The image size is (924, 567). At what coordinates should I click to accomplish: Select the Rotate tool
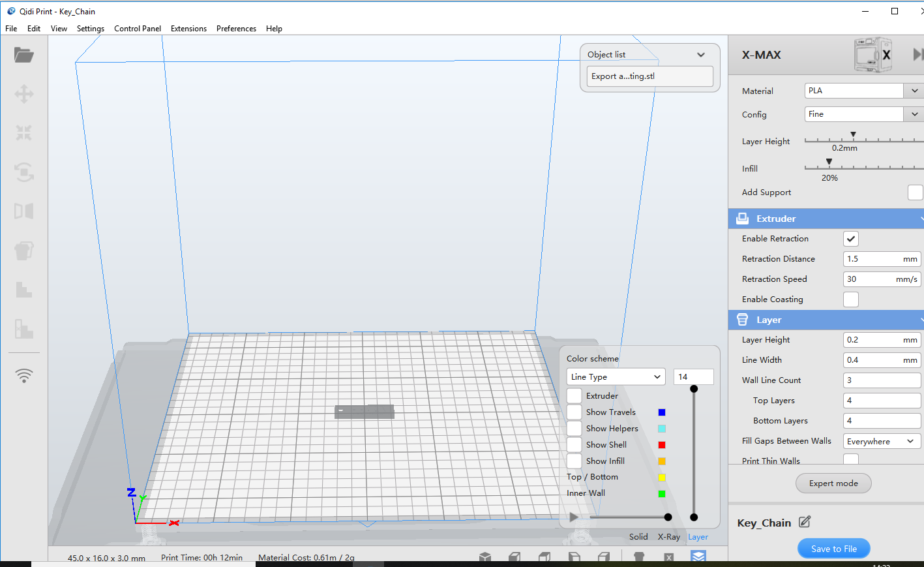(x=24, y=172)
